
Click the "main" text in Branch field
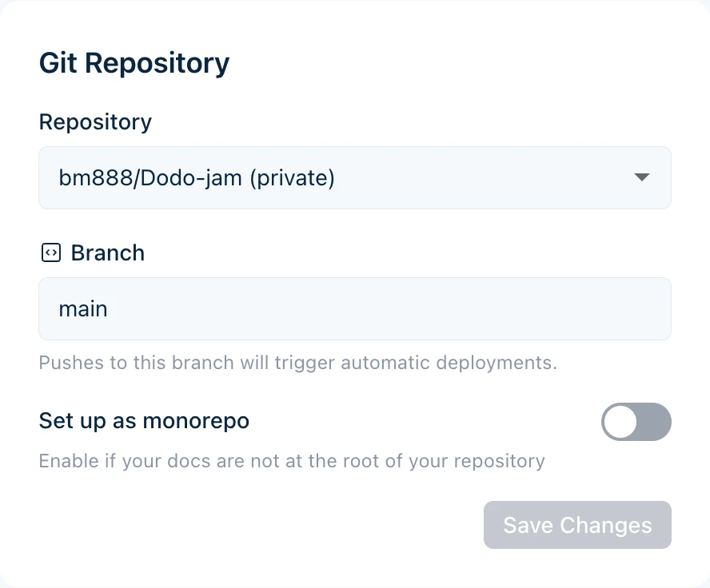(x=83, y=308)
